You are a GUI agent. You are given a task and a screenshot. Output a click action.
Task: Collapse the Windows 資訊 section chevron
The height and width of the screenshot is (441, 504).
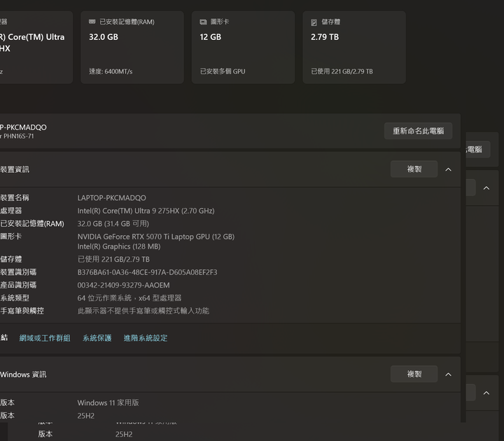(x=449, y=374)
